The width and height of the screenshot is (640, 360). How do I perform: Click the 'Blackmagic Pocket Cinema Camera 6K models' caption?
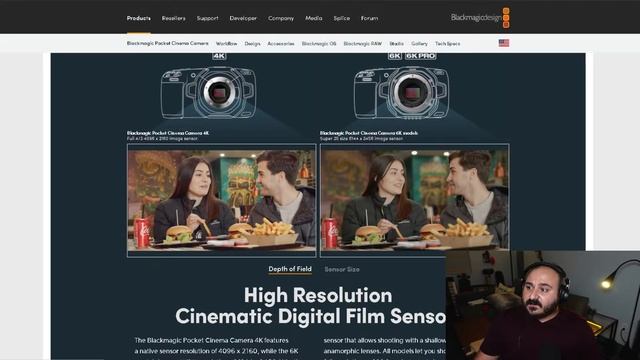click(369, 133)
